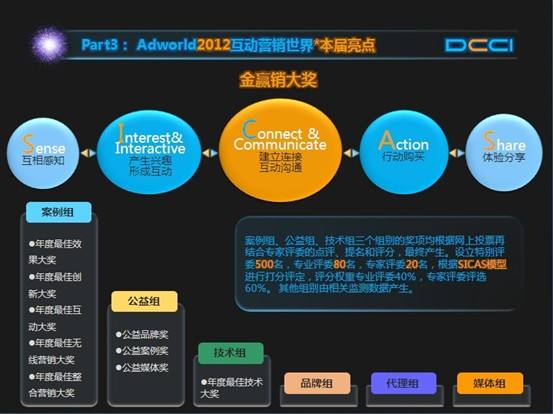The height and width of the screenshot is (414, 553).
Task: Open the 媒体组 tab
Action: click(x=490, y=383)
